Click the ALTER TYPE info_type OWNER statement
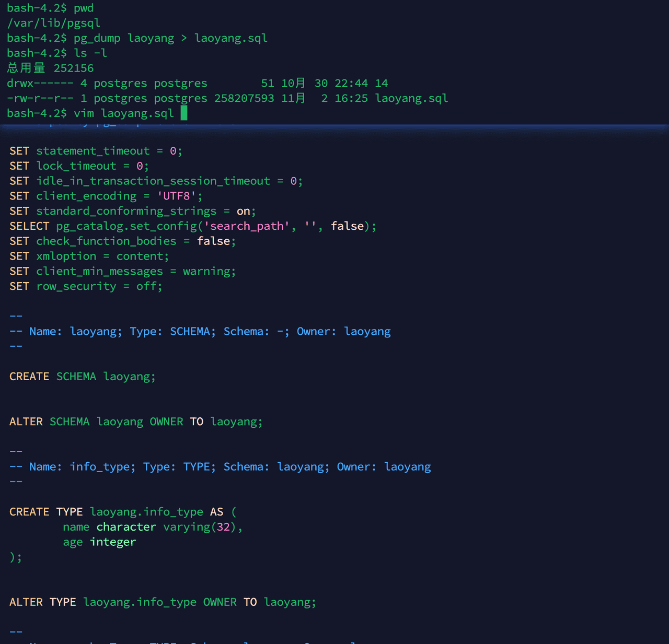 pyautogui.click(x=162, y=602)
